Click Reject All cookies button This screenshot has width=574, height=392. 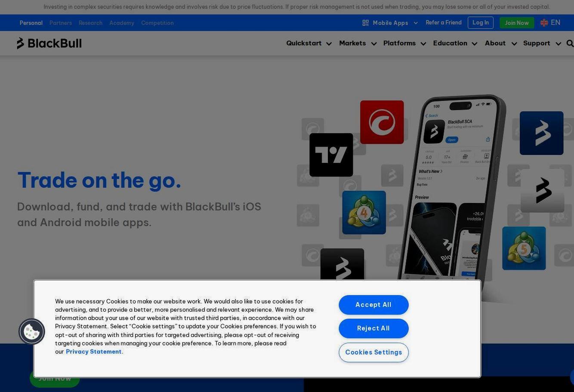tap(373, 328)
